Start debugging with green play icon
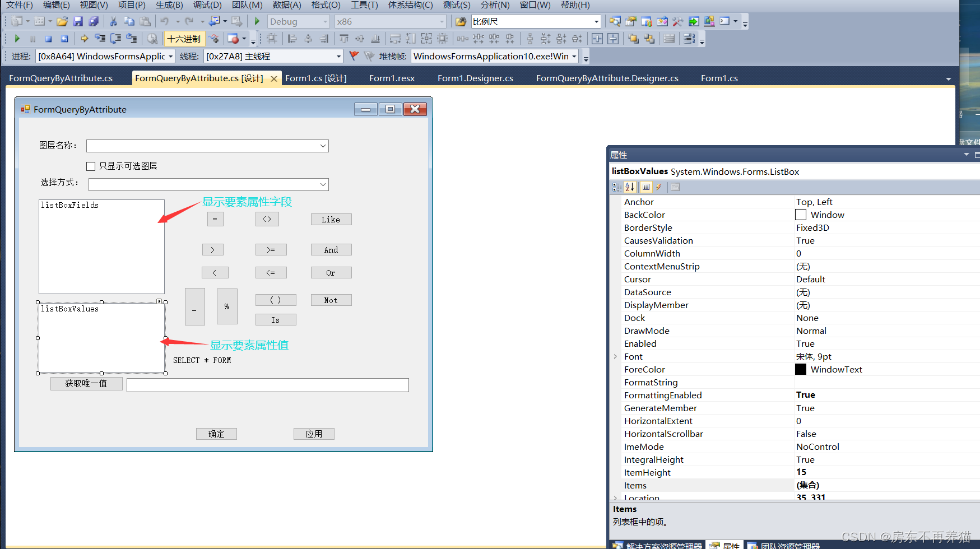The image size is (980, 549). [x=257, y=21]
